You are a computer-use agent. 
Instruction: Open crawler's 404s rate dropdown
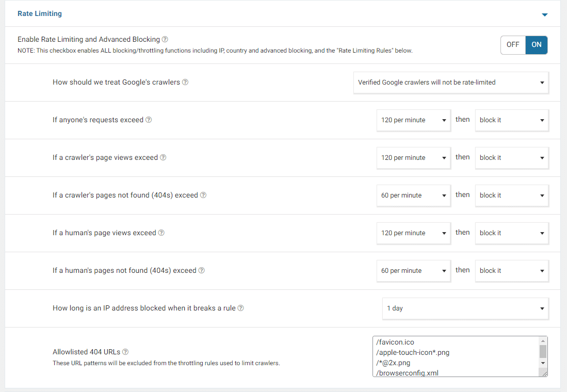point(414,195)
